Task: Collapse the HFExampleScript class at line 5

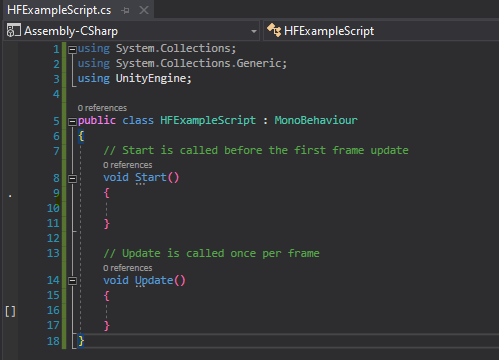Action: [72, 122]
